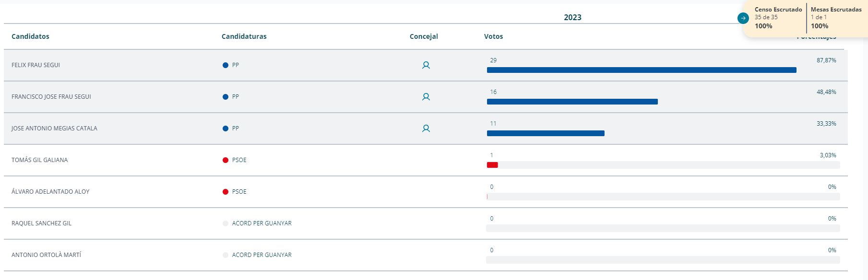
Task: Click red PSOE dot beside Álvaro Adelantado Aloy
Action: (x=226, y=192)
